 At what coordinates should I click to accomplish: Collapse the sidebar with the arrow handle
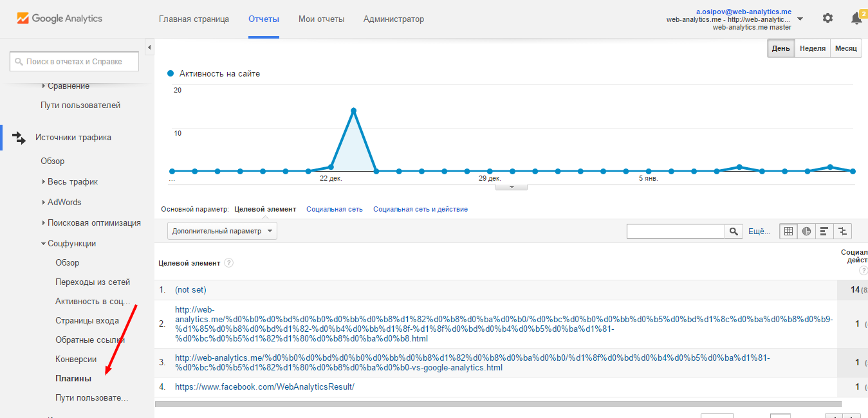(x=149, y=48)
